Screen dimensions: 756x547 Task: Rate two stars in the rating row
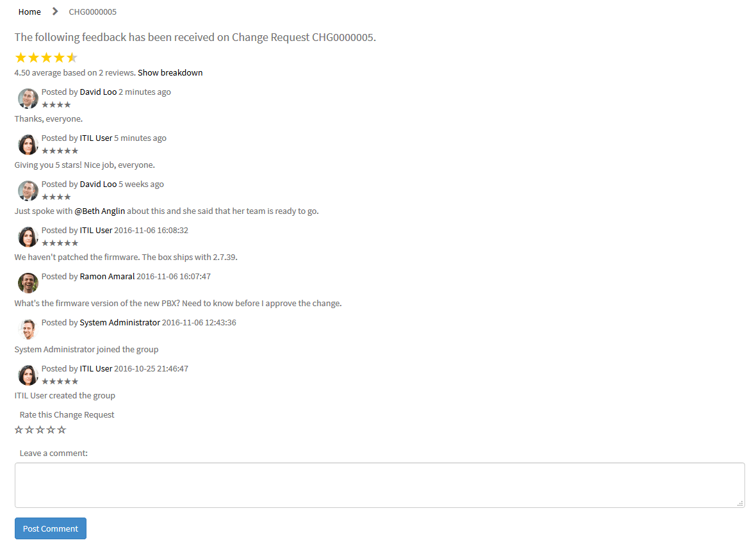29,429
